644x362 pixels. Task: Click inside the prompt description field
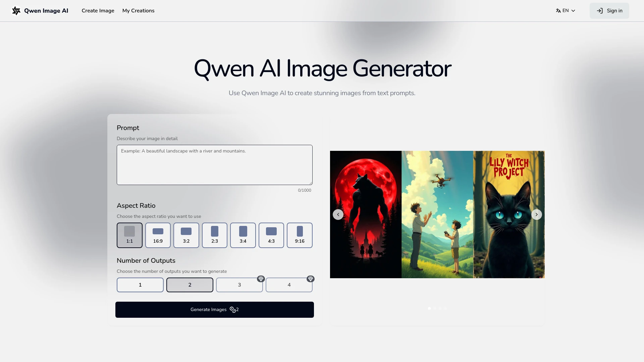(214, 165)
